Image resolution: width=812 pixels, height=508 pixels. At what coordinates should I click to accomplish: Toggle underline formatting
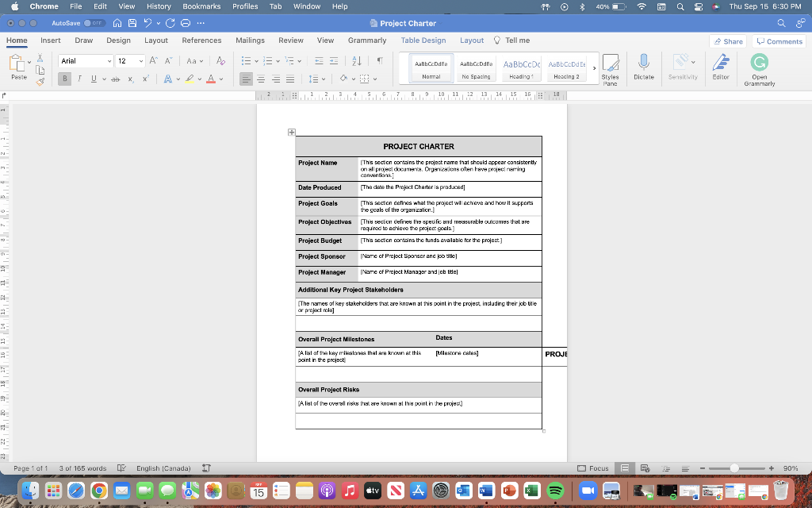[94, 79]
